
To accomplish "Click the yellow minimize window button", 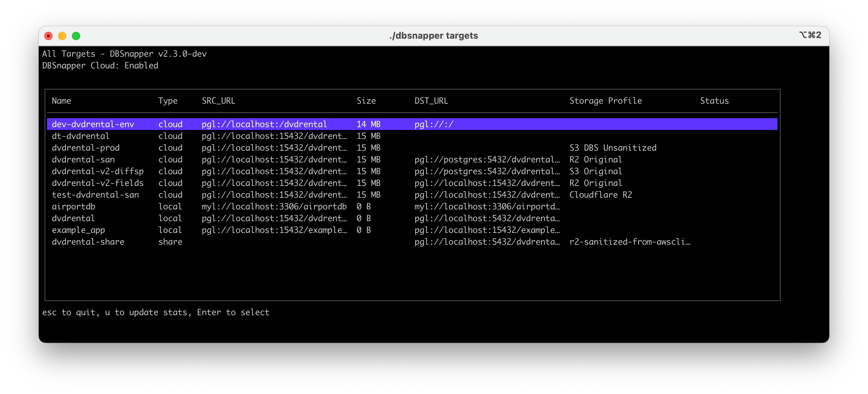I will pos(62,36).
